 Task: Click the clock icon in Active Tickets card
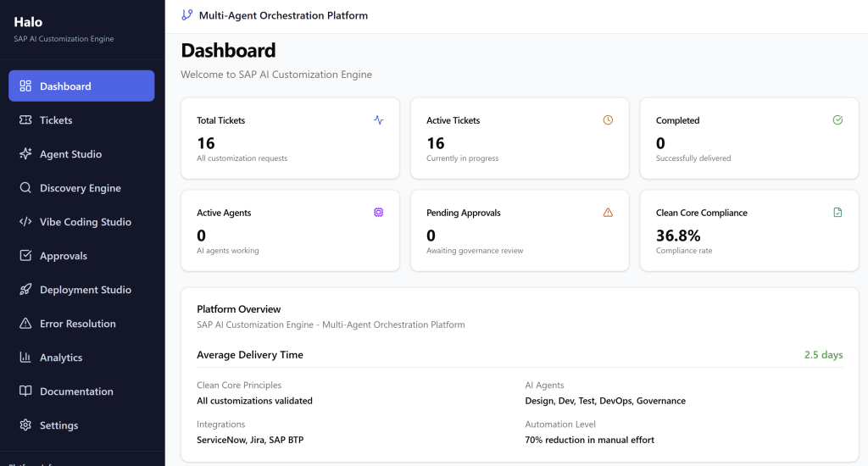click(608, 120)
